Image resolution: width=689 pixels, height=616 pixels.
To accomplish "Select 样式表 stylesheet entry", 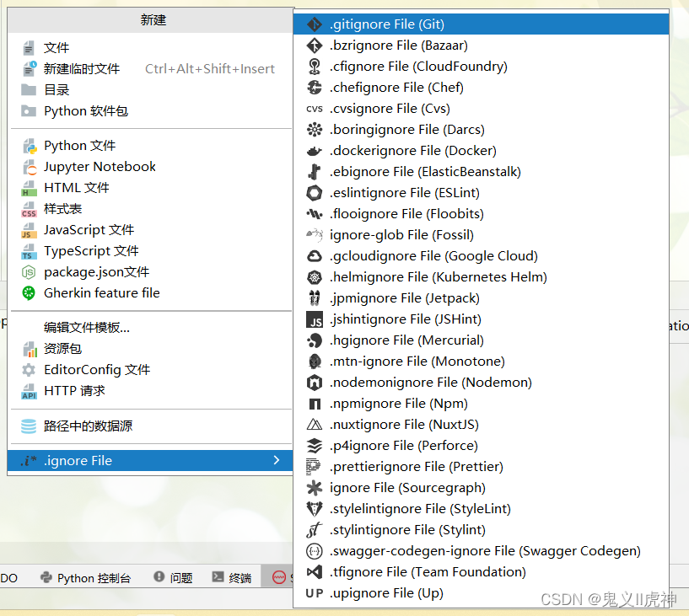I will (150, 208).
